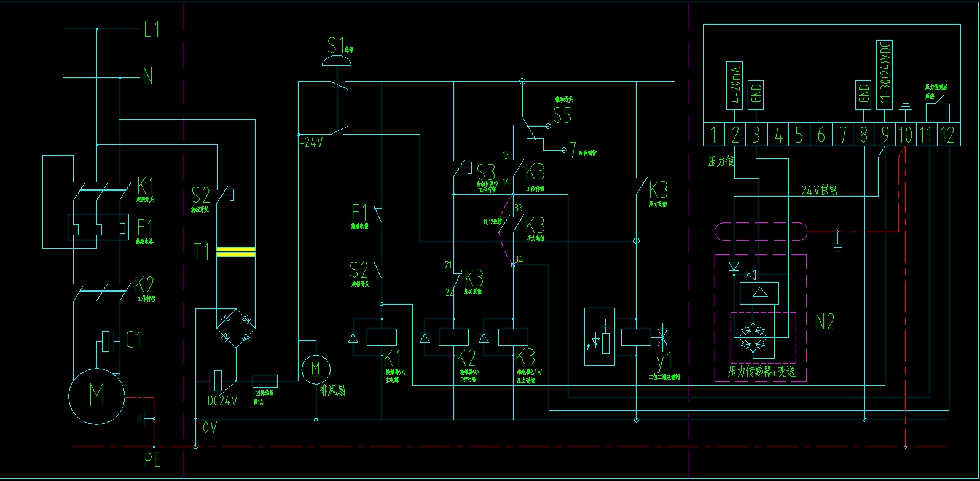
Task: Select the L1 line label
Action: point(151,29)
